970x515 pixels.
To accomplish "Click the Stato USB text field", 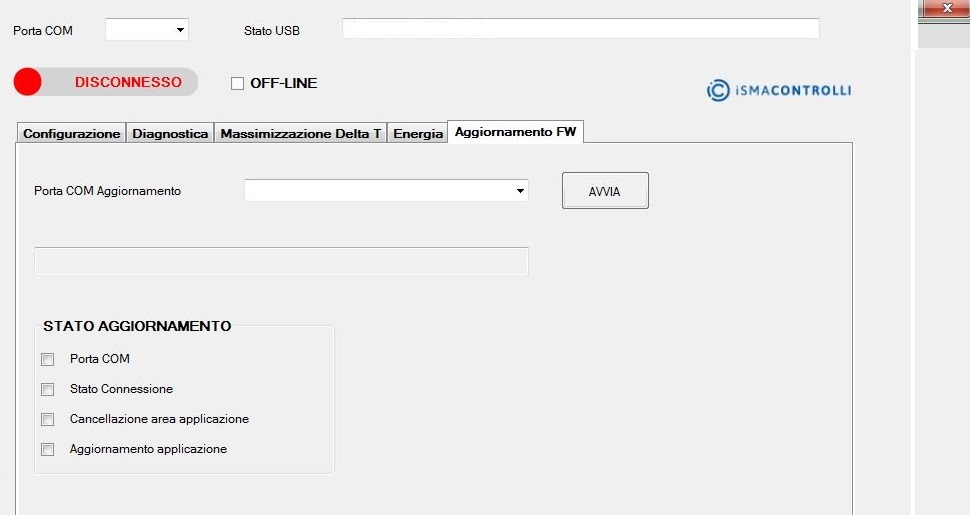I will (x=580, y=29).
